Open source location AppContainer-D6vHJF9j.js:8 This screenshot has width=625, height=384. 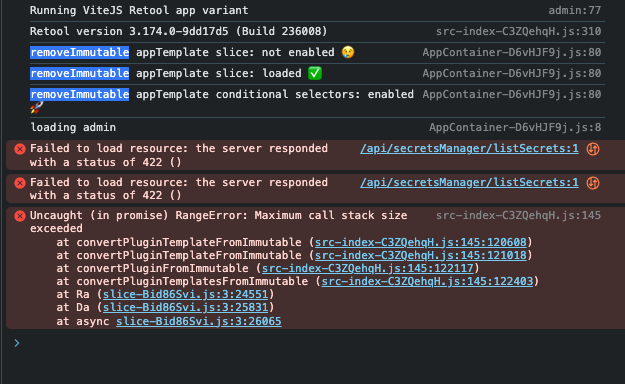[x=515, y=128]
